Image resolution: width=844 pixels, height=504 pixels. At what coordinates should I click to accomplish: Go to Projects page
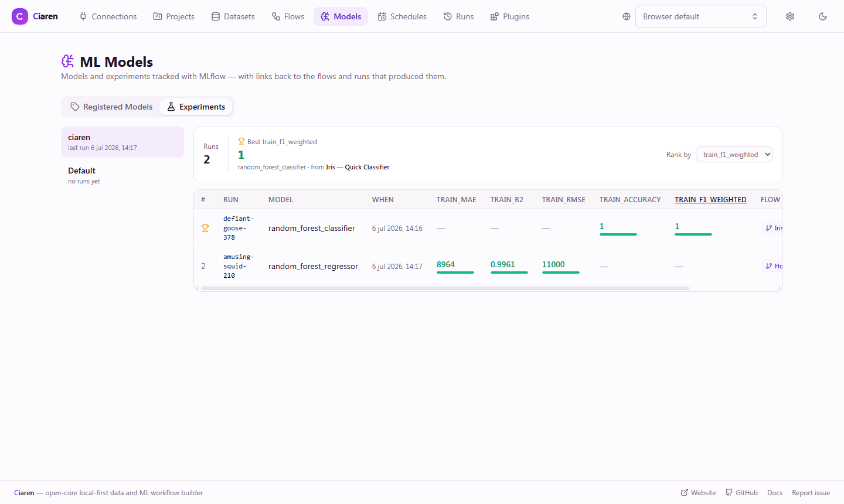point(173,16)
